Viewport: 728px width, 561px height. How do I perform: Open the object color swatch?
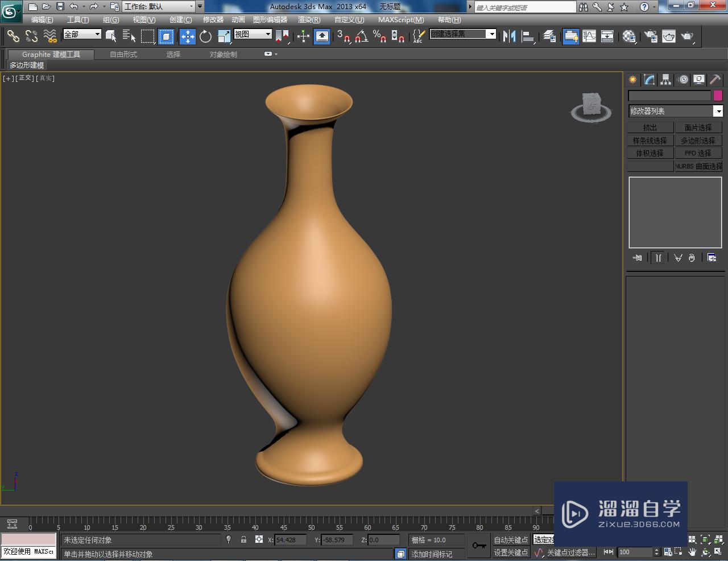click(x=718, y=96)
